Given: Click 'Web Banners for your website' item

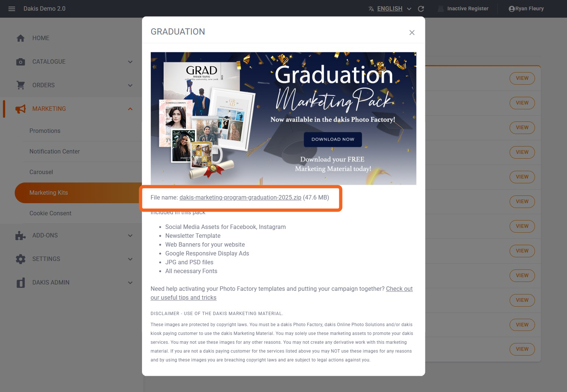Looking at the screenshot, I should (205, 244).
